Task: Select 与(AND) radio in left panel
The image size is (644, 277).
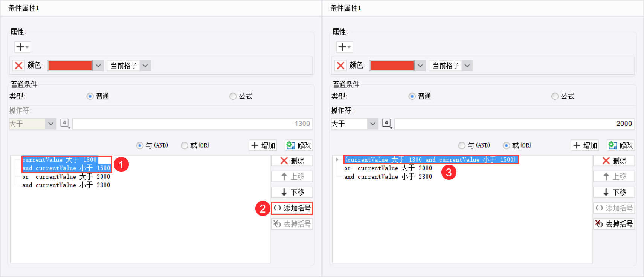Action: pyautogui.click(x=140, y=145)
